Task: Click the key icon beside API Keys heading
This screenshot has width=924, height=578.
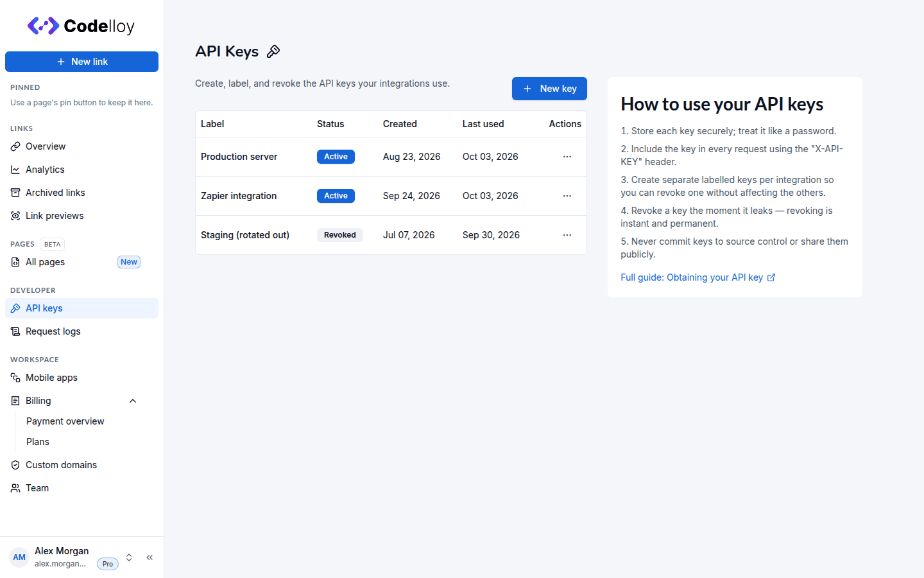Action: [x=273, y=51]
